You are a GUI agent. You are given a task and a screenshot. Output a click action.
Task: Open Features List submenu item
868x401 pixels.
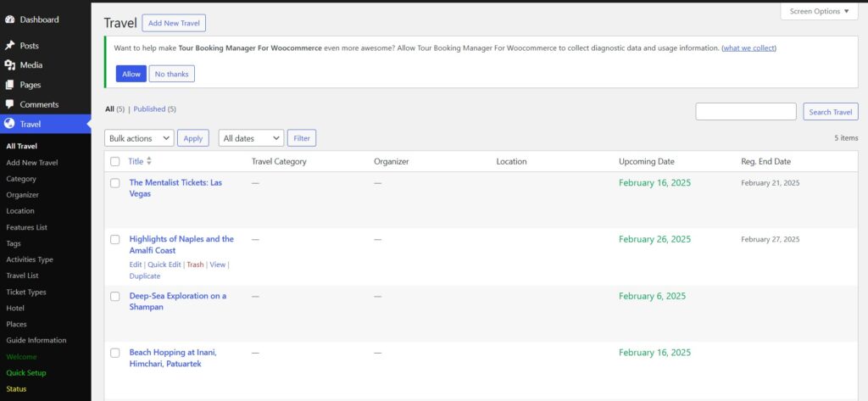(26, 227)
